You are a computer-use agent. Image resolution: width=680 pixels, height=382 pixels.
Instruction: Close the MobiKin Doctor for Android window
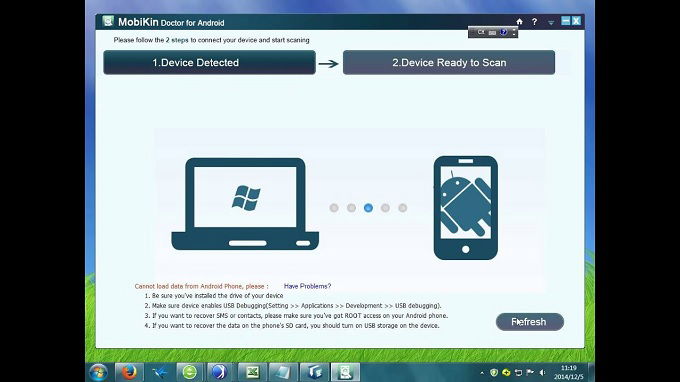click(576, 21)
